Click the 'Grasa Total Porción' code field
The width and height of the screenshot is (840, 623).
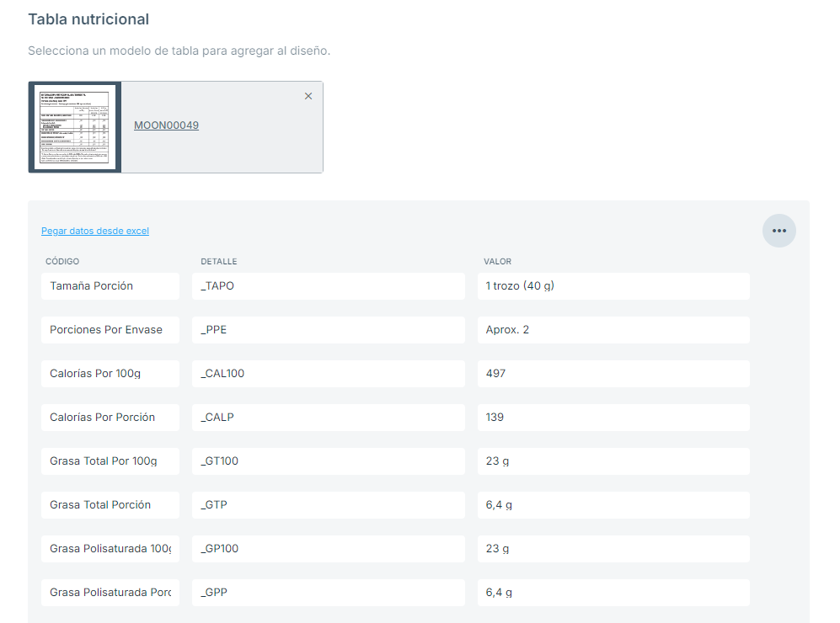click(x=110, y=505)
